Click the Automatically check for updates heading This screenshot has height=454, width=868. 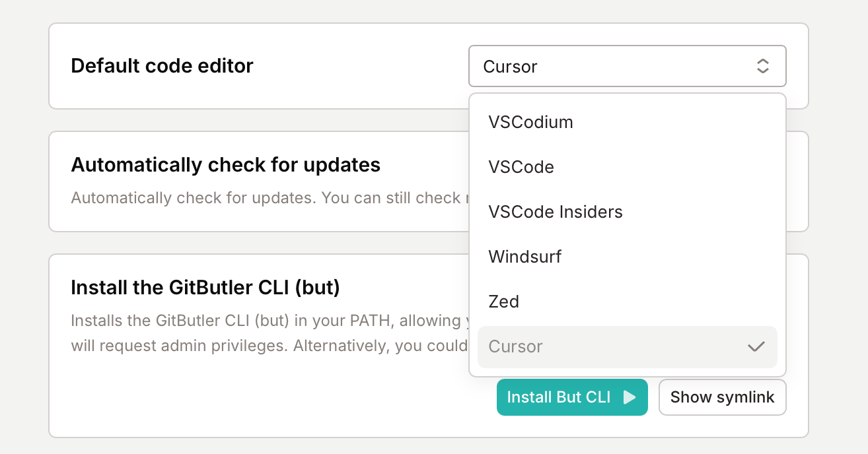coord(225,164)
